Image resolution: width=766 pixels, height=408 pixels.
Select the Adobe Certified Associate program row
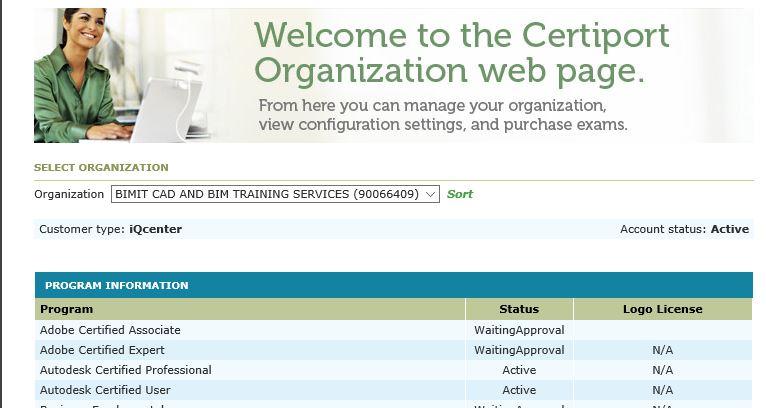coord(393,330)
